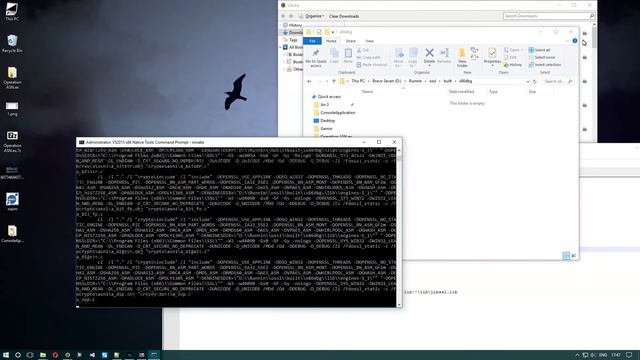Sort by the Date modified column header
Viewport: 640px width, 360px height.
(x=461, y=91)
